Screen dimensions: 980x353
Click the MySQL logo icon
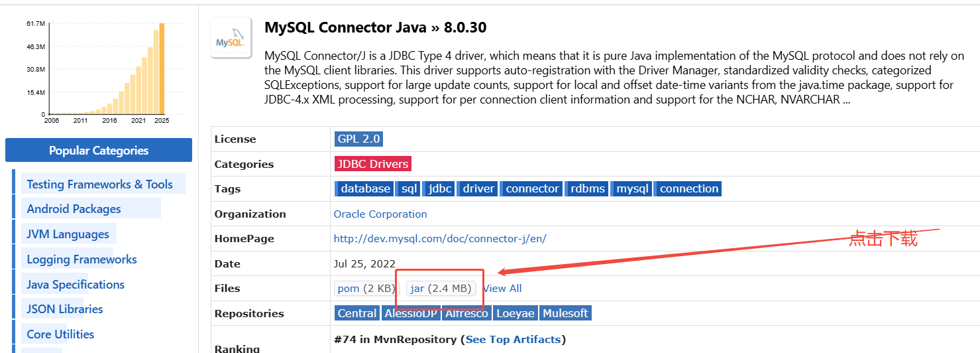pos(231,38)
